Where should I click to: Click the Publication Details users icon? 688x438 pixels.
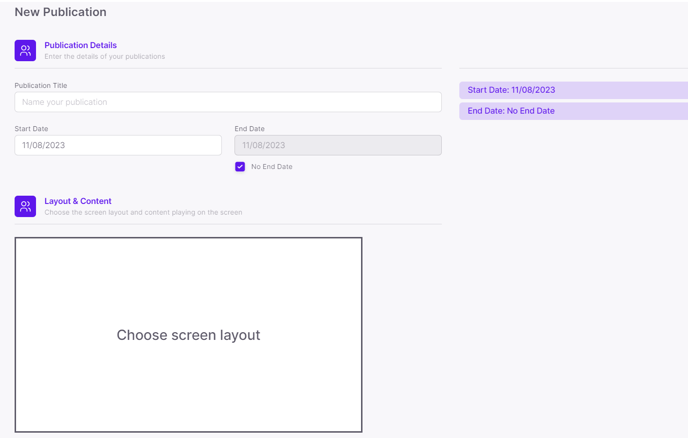[x=25, y=50]
